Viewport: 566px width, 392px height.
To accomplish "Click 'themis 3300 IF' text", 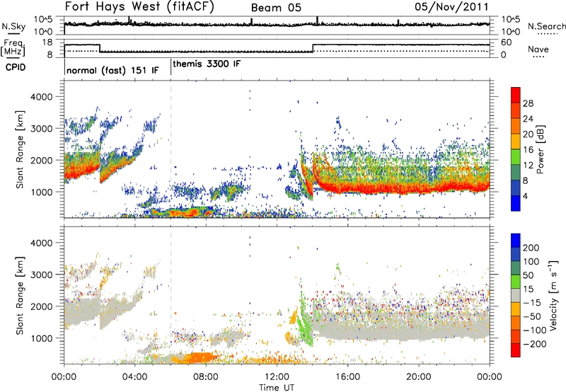I will (207, 64).
